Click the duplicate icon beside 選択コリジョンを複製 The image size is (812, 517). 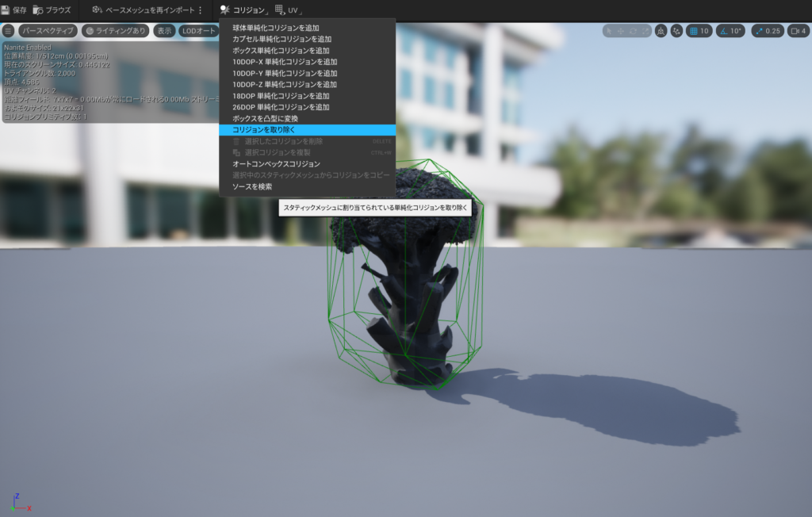236,153
